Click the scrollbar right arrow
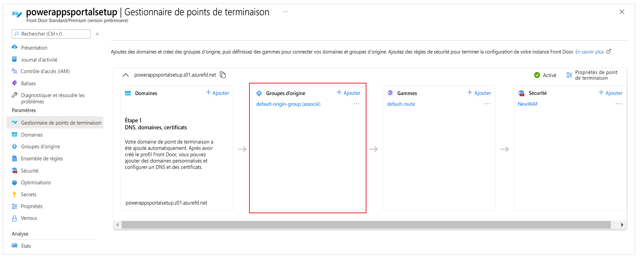The image size is (644, 262). point(622,225)
